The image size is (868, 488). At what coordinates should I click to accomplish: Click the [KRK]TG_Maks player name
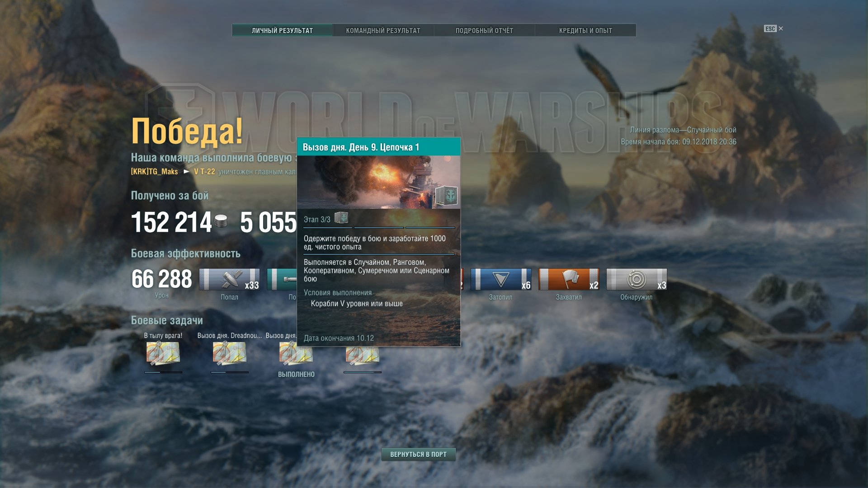point(154,172)
